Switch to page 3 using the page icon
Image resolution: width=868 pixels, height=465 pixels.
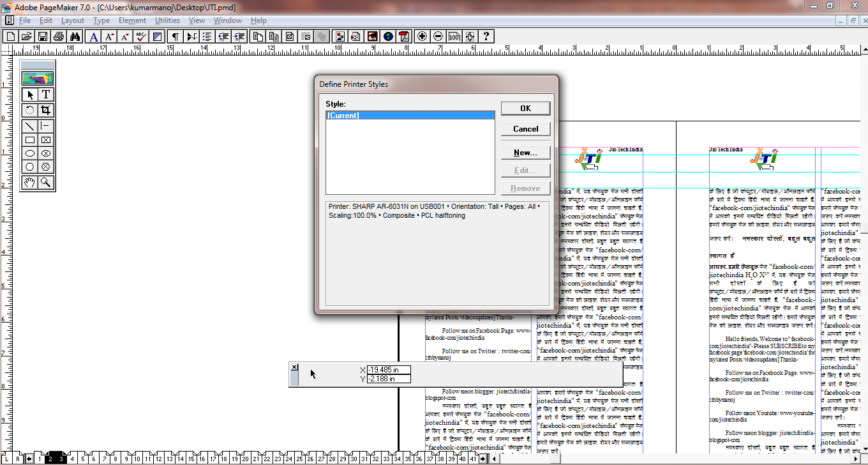pyautogui.click(x=61, y=459)
